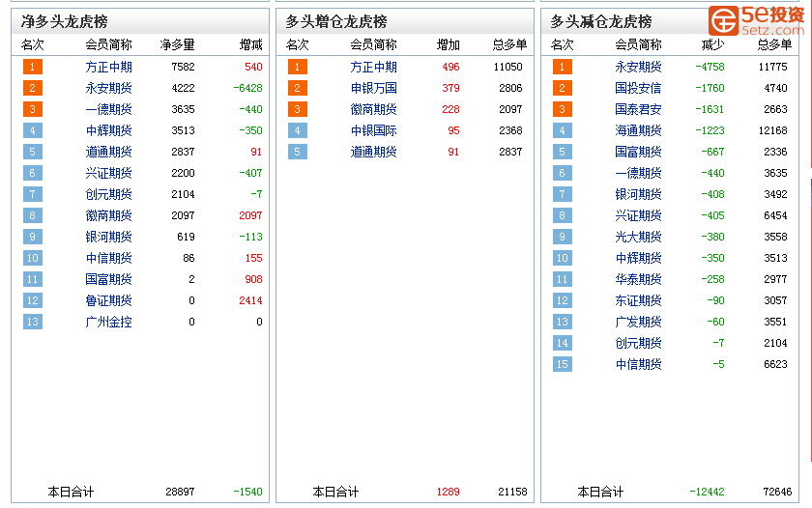Open 中银国际 member link
Screen dimensions: 812x508
(x=373, y=130)
